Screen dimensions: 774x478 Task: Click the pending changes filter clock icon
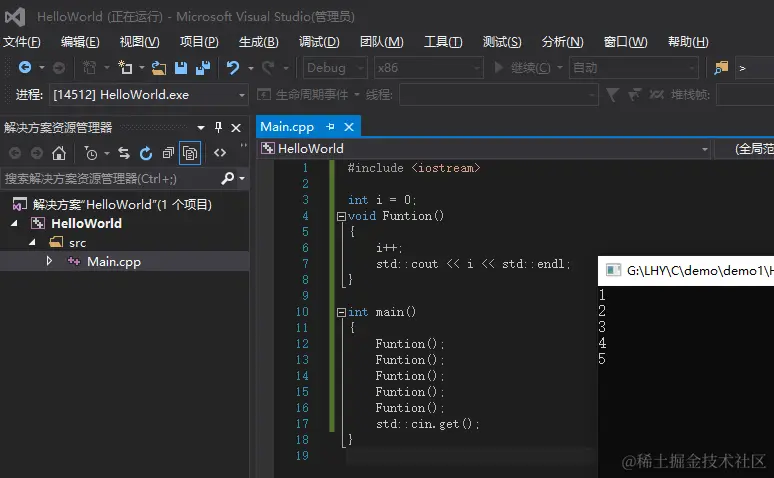coord(91,153)
